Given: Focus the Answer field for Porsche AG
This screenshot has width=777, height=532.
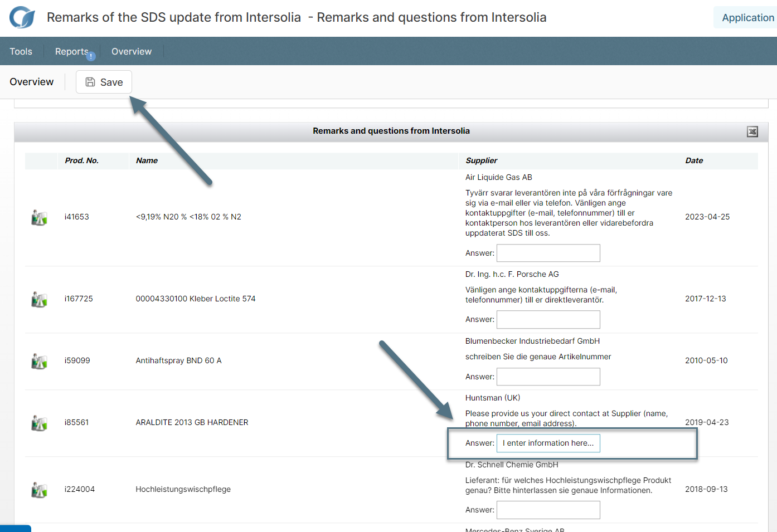Looking at the screenshot, I should click(548, 319).
